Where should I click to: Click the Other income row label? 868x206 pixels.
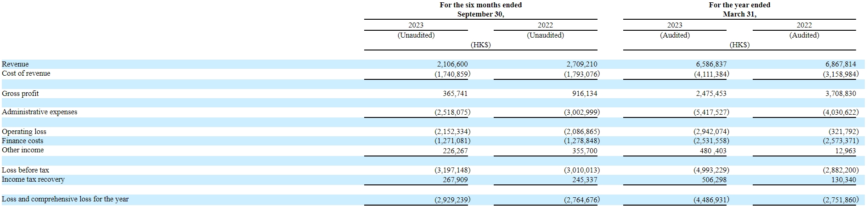click(23, 150)
